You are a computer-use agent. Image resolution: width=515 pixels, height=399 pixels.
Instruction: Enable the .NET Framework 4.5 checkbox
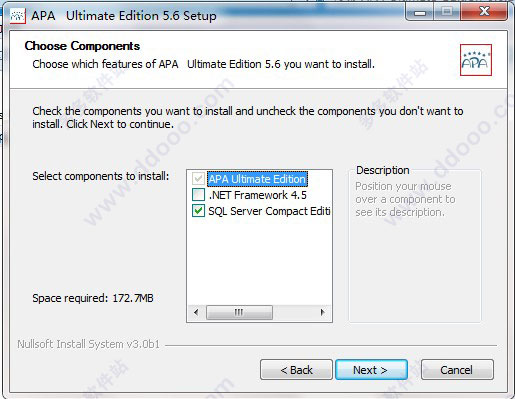pyautogui.click(x=198, y=195)
